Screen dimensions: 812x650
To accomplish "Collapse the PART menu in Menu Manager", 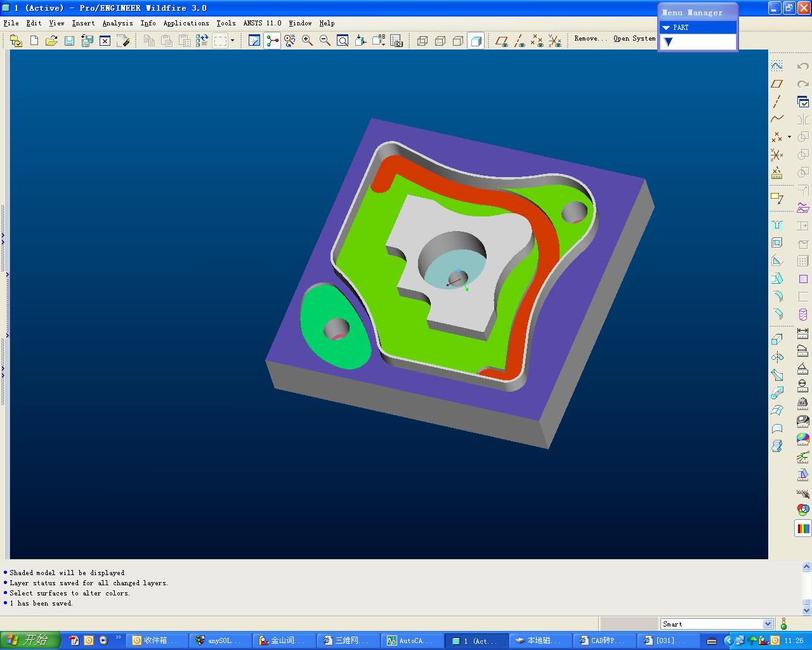I will pyautogui.click(x=666, y=28).
